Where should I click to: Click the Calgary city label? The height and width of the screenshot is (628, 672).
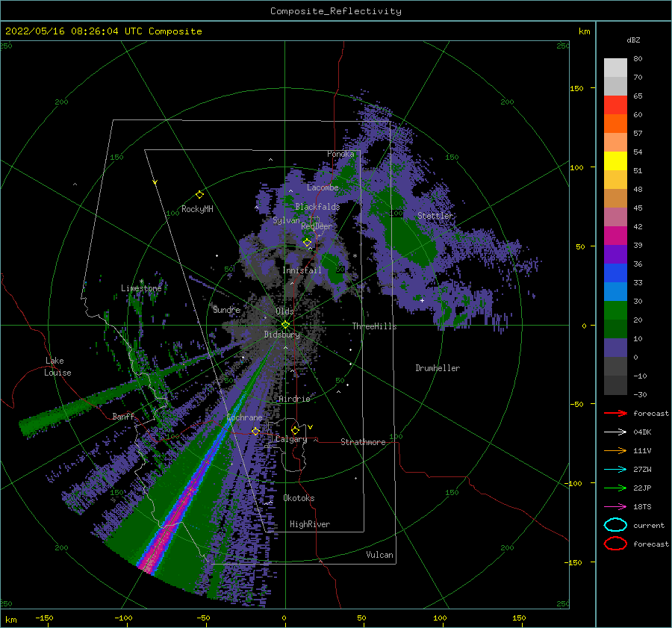point(291,439)
